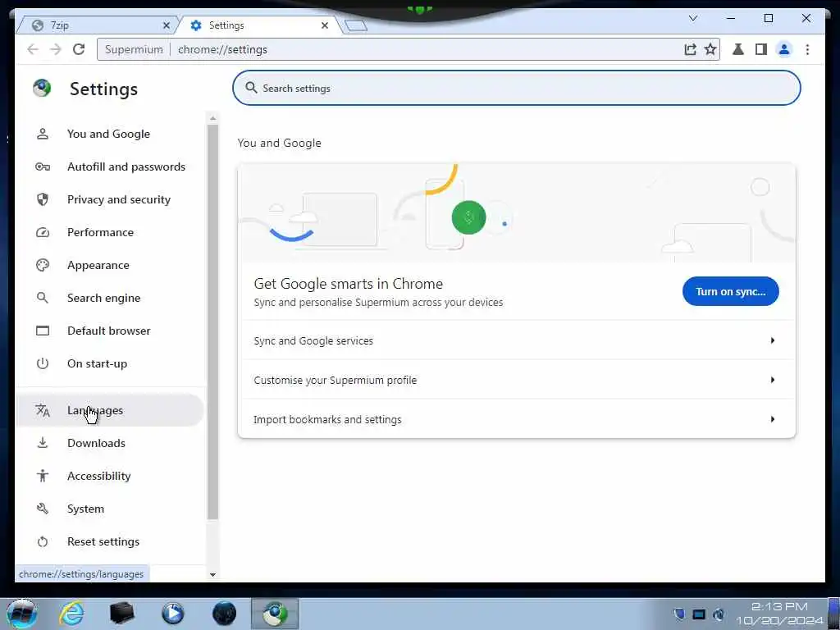Open On start-up settings
The image size is (840, 630).
click(x=110, y=363)
